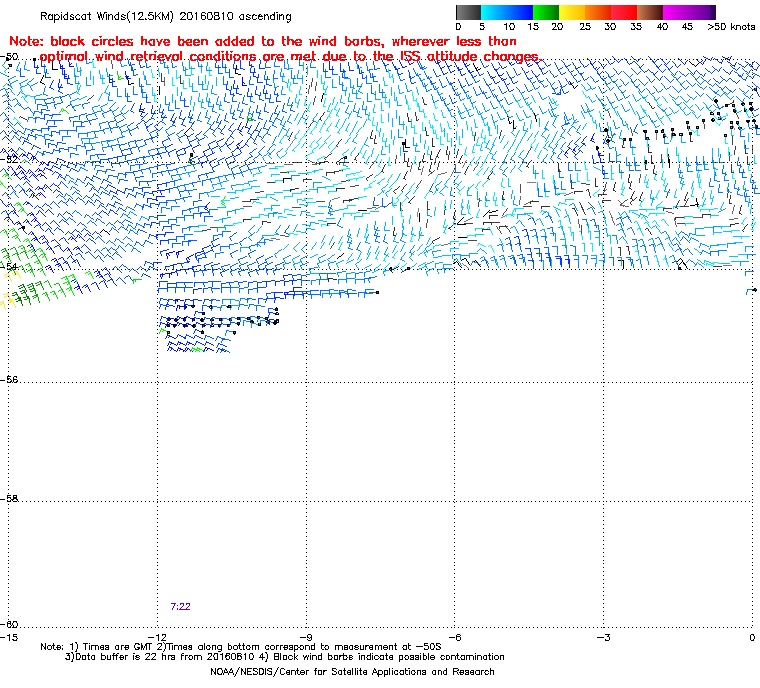Viewport: 760px width, 688px height.
Task: Click the -52 latitude axis label
Action: (x=10, y=160)
